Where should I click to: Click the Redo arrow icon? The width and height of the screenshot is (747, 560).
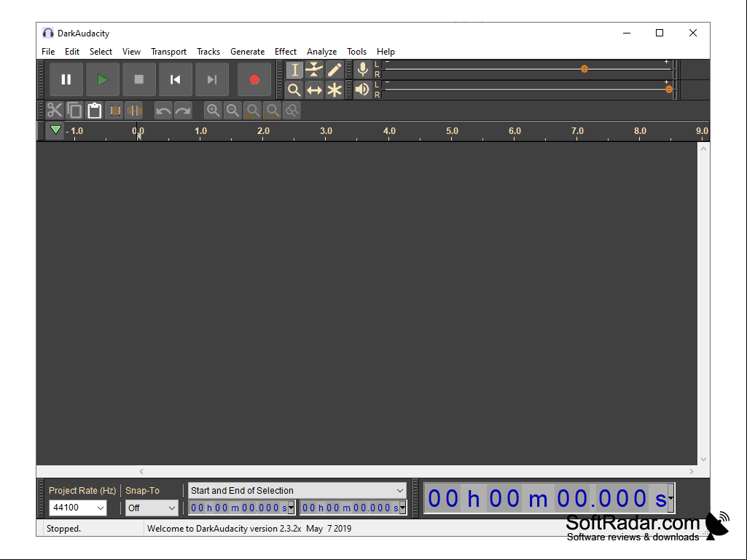[x=183, y=111]
